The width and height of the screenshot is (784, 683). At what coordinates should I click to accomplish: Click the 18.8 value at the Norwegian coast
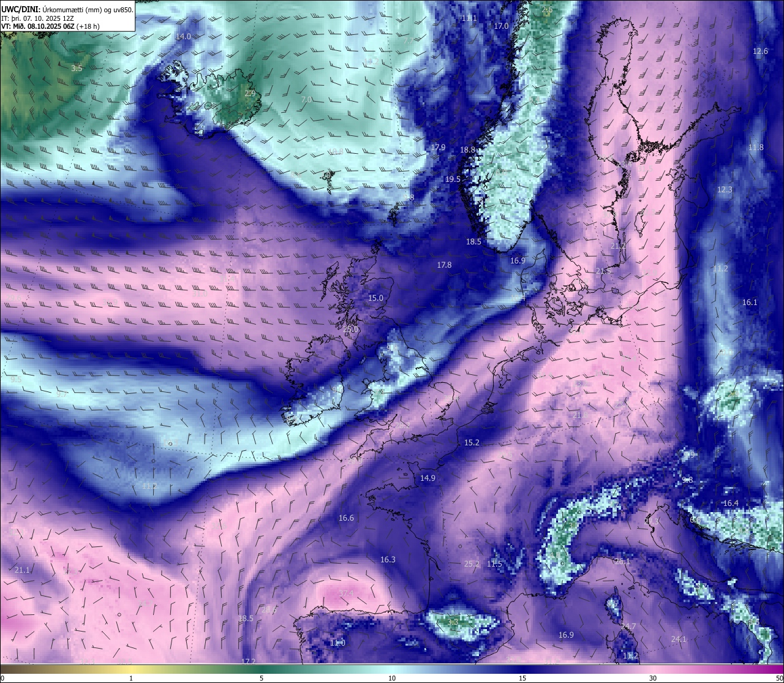tap(468, 150)
